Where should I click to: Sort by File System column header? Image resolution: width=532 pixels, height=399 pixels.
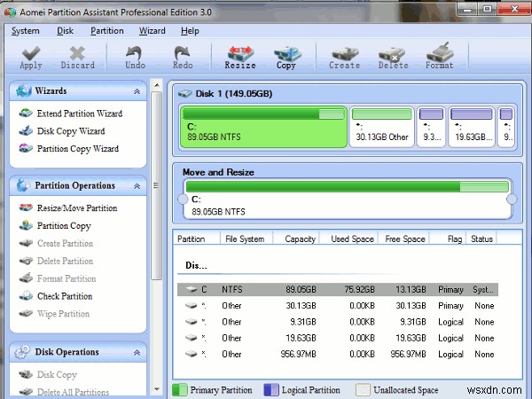tap(246, 239)
